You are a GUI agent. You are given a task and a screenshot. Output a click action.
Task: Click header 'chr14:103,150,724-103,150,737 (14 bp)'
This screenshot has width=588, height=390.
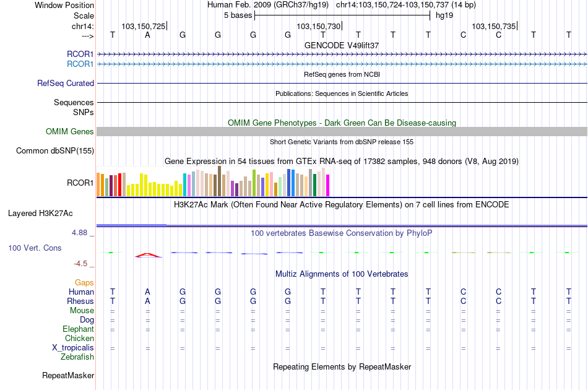[406, 5]
